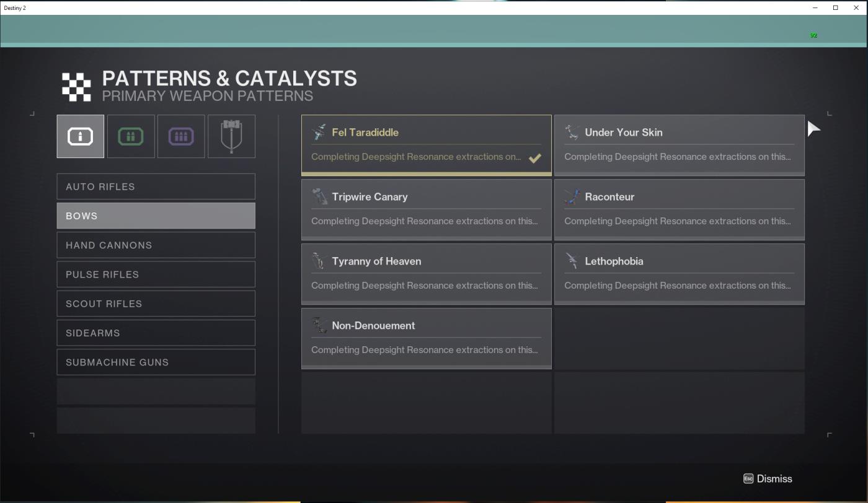Click the Lethophobia bow icon
868x503 pixels.
click(572, 261)
